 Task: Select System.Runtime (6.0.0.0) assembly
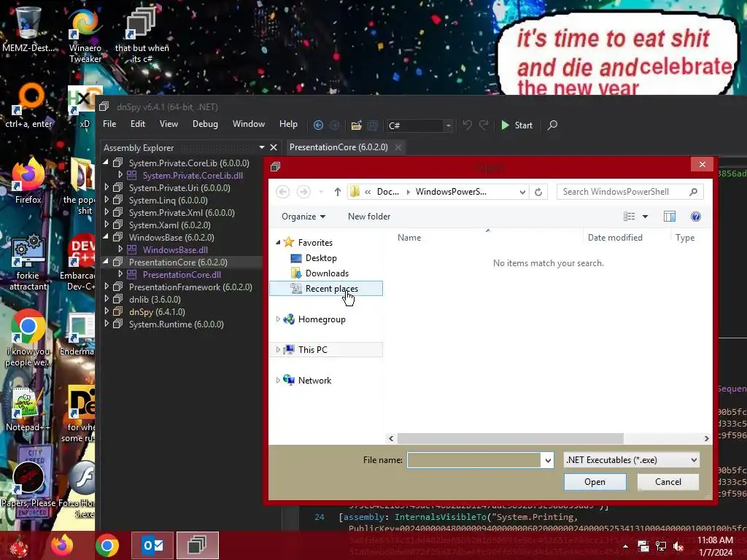point(176,324)
